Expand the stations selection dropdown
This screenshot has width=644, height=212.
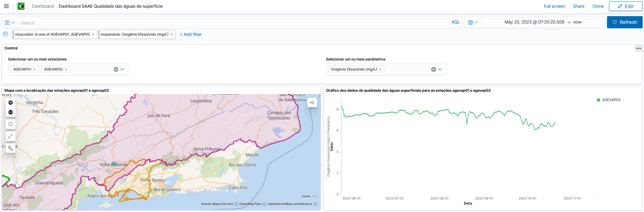(x=122, y=70)
